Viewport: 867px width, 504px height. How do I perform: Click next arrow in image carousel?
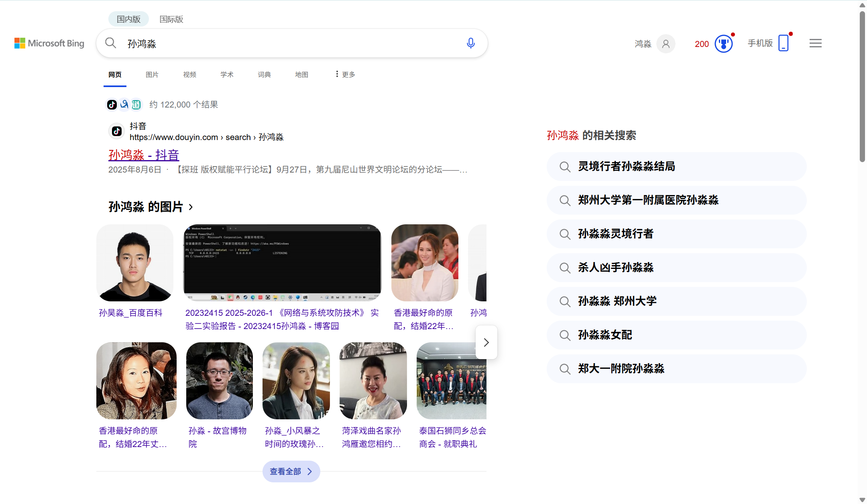pos(486,342)
